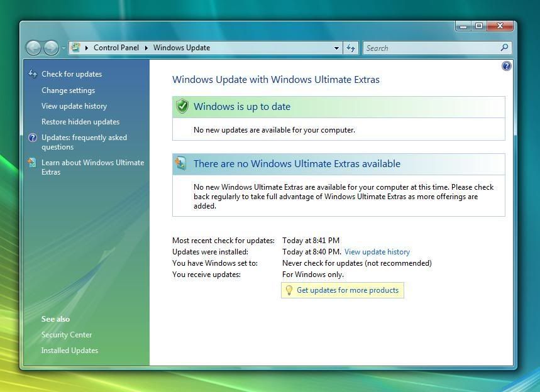Click the inline View update history link
The width and height of the screenshot is (540, 392).
click(x=377, y=252)
